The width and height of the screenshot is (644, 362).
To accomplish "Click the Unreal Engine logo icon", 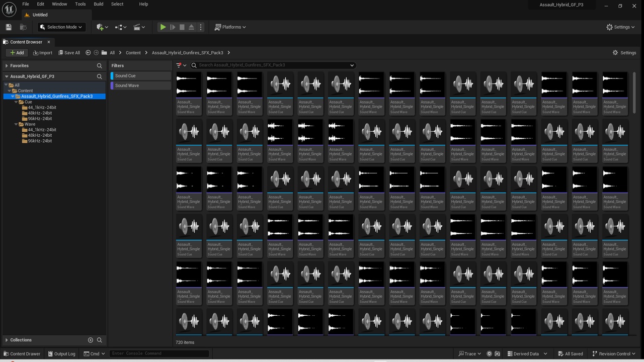I will coord(9,10).
